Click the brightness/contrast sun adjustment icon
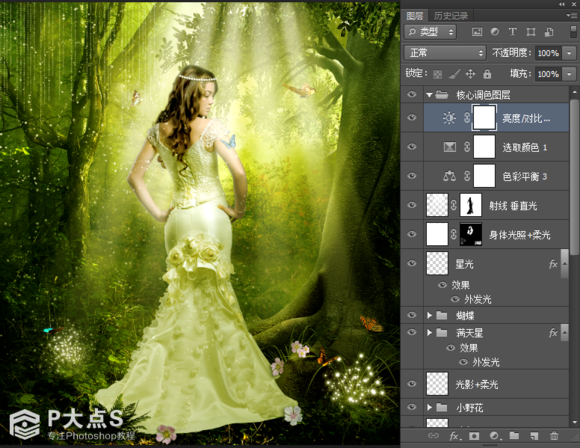The width and height of the screenshot is (580, 448). click(449, 118)
